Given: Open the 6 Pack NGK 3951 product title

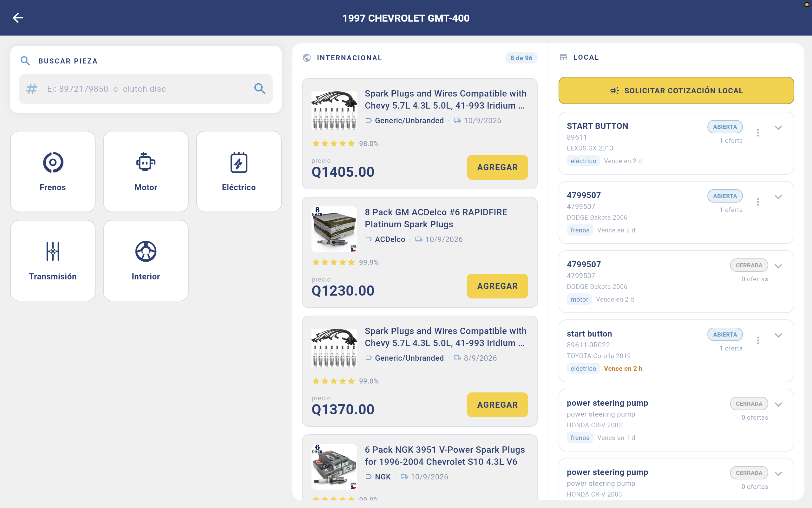Looking at the screenshot, I should click(x=445, y=456).
